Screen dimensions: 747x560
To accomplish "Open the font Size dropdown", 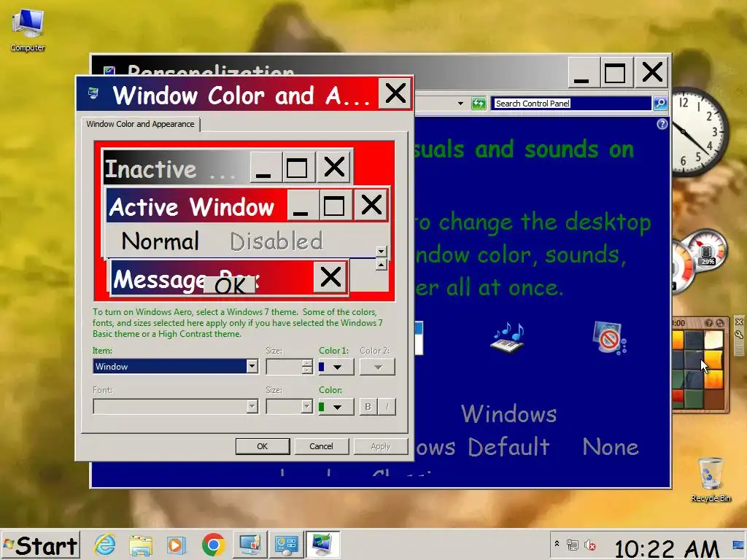I will coord(289,407).
